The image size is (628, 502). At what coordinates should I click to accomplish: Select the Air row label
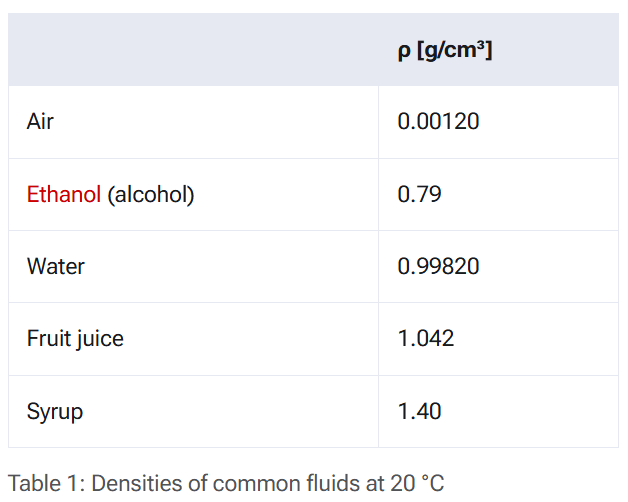tap(40, 121)
